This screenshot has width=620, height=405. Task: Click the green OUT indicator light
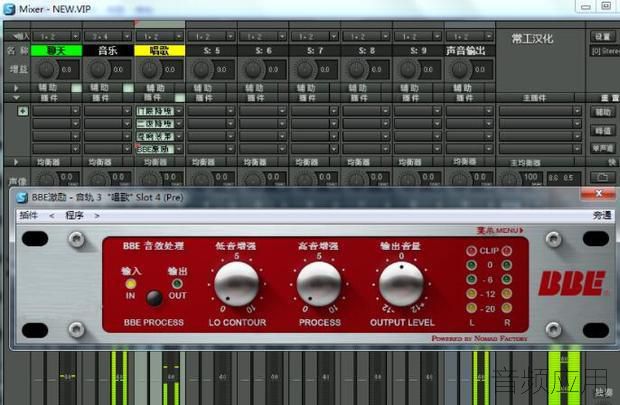[x=177, y=284]
